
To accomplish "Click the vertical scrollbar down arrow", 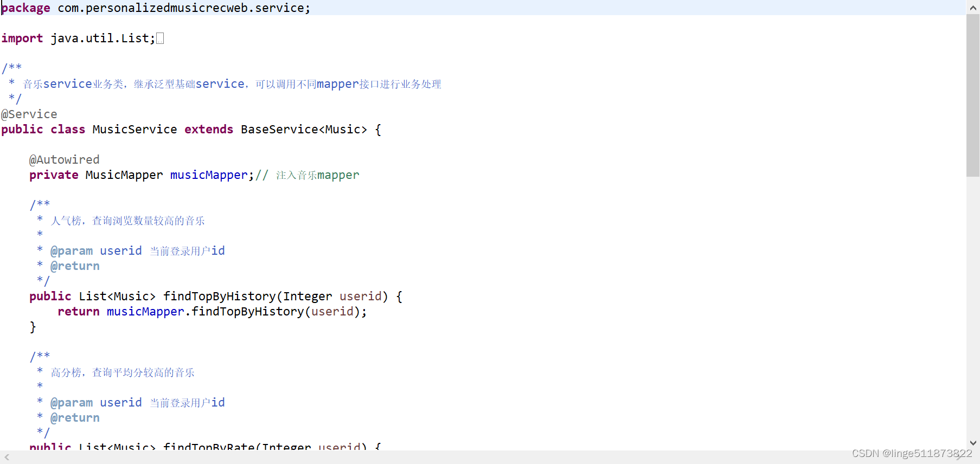I will 973,443.
